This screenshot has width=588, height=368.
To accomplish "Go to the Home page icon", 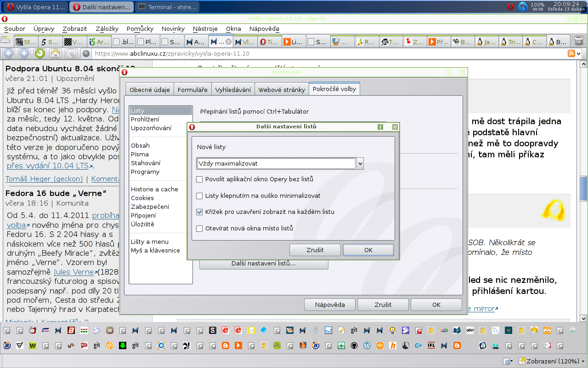I will click(x=56, y=53).
